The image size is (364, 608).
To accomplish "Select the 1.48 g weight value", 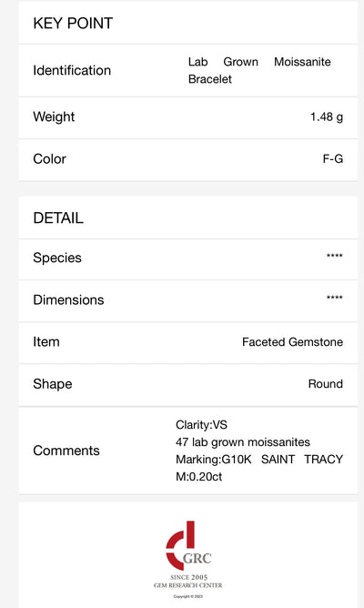I will [327, 117].
